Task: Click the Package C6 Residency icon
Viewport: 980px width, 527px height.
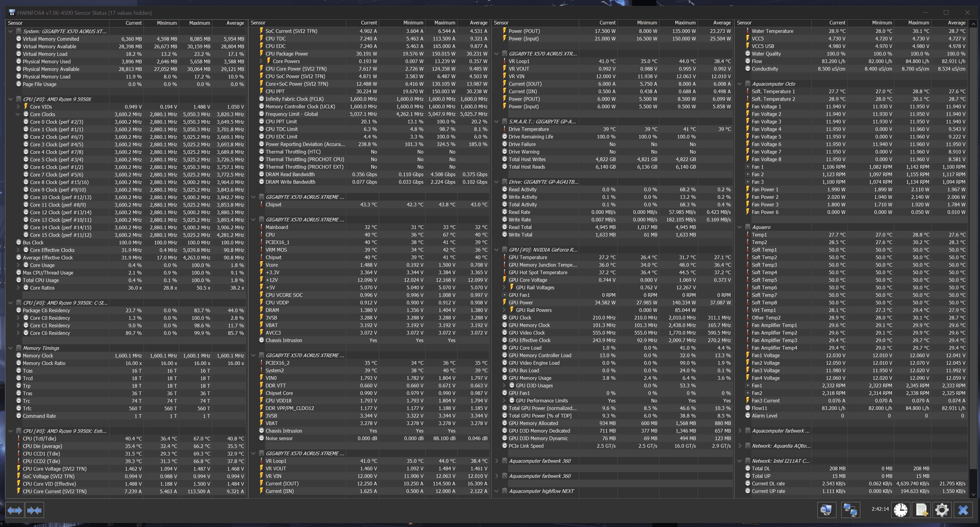Action: pyautogui.click(x=19, y=310)
